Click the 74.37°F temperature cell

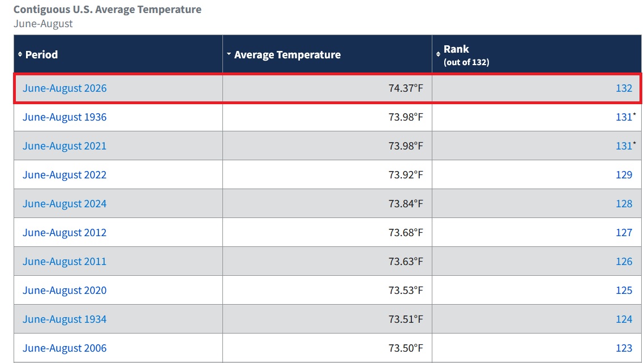point(327,88)
